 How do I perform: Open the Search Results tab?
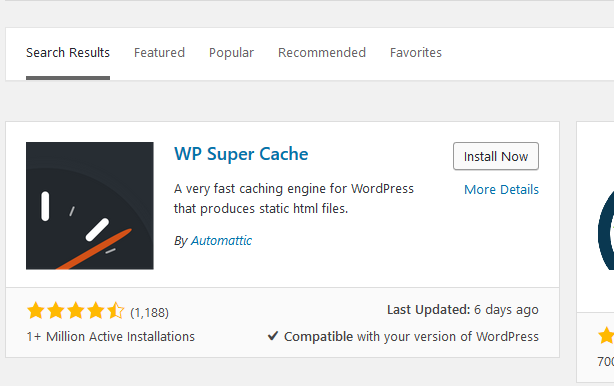pyautogui.click(x=68, y=52)
